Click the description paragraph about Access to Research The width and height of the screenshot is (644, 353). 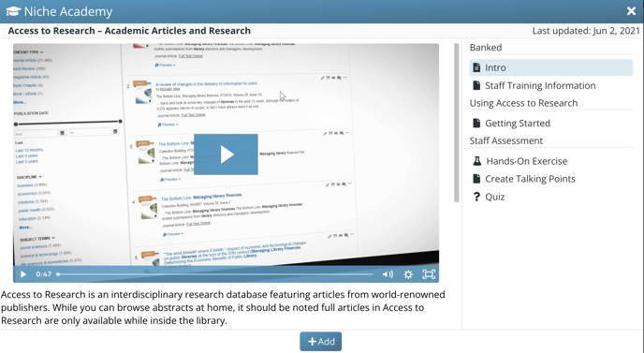point(223,307)
